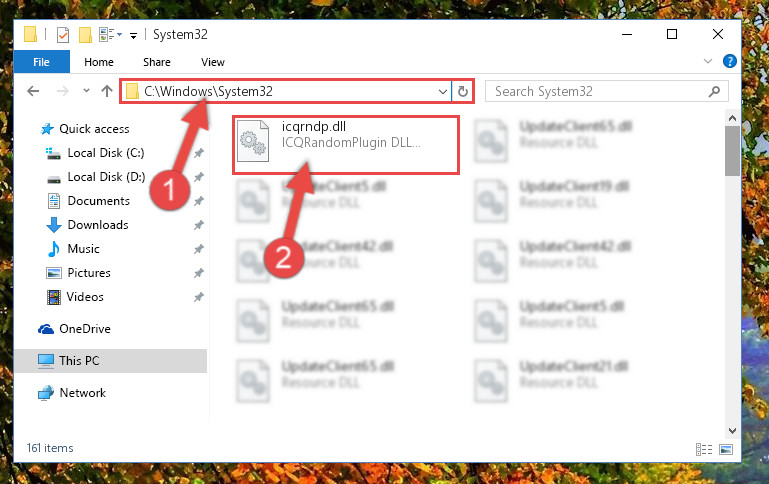
Task: Unpin Local Disk (C:) pin icon
Action: click(199, 153)
